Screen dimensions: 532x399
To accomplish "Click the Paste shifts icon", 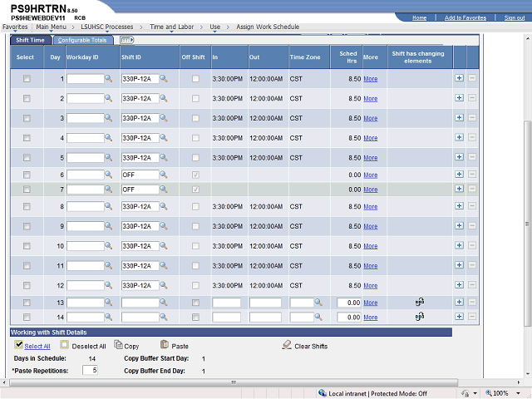I will click(165, 345).
